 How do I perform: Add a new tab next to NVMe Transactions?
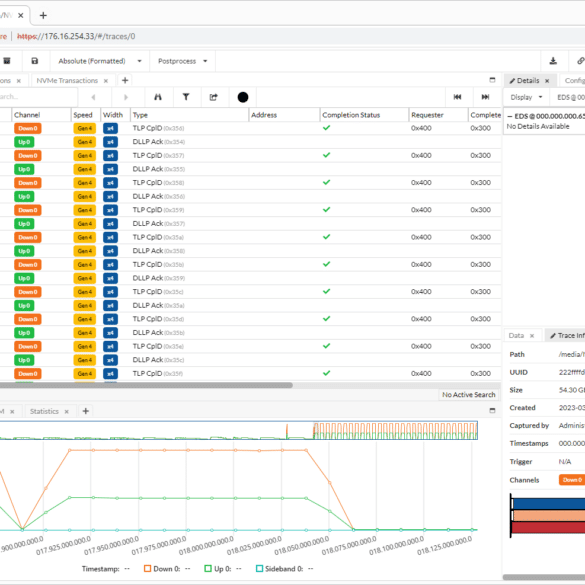tap(125, 80)
